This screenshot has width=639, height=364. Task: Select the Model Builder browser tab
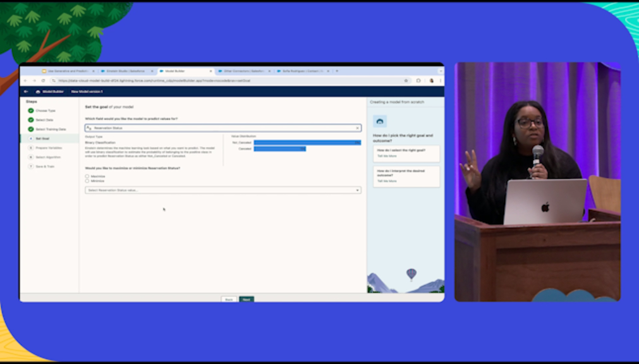(185, 71)
